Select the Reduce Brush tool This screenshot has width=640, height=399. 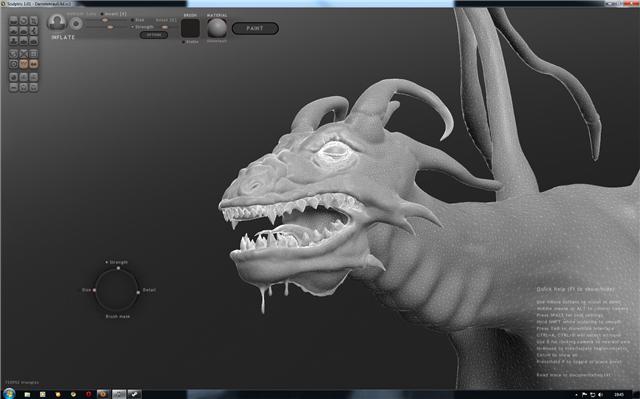(13, 54)
